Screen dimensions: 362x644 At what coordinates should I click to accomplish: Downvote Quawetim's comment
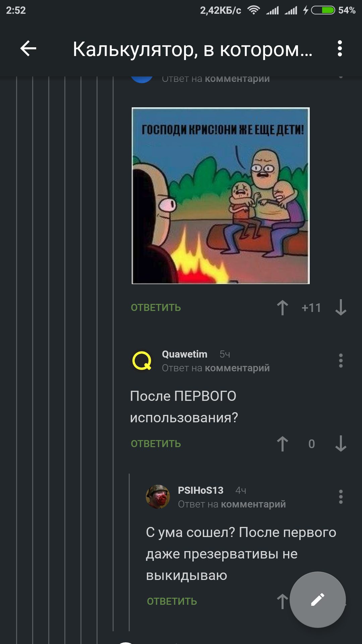[x=341, y=444]
